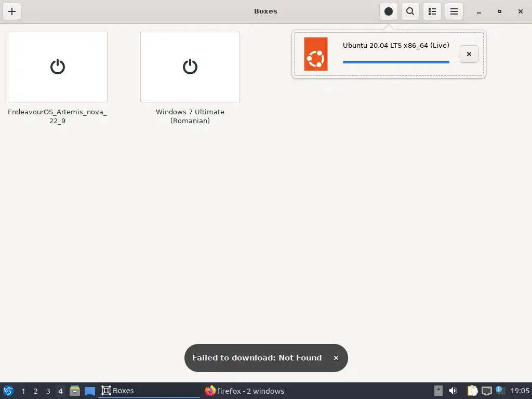Open the hamburger menu in Boxes header
This screenshot has width=532, height=399.
pyautogui.click(x=454, y=11)
